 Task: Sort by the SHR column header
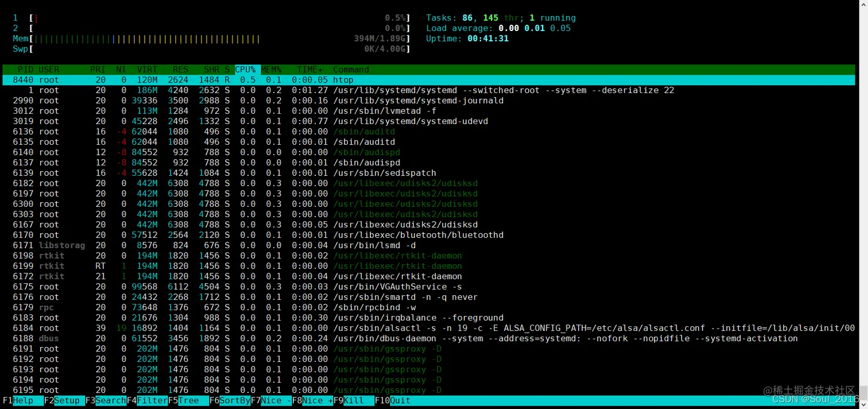[211, 70]
